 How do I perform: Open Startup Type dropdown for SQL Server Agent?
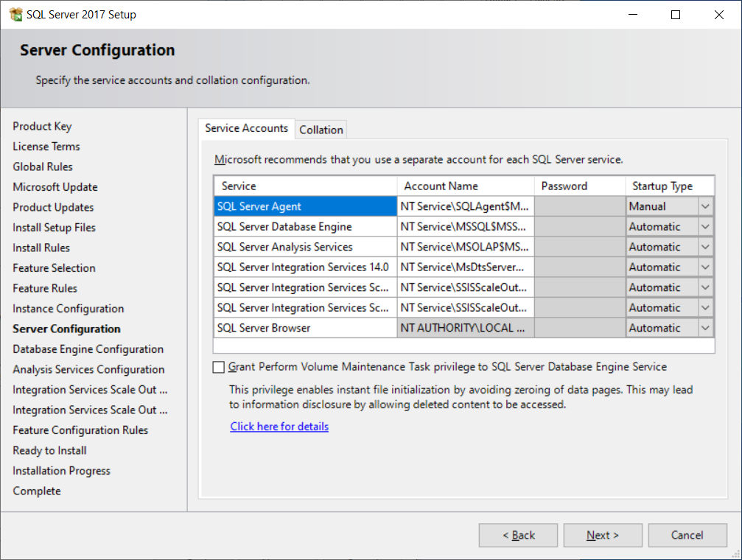point(706,206)
